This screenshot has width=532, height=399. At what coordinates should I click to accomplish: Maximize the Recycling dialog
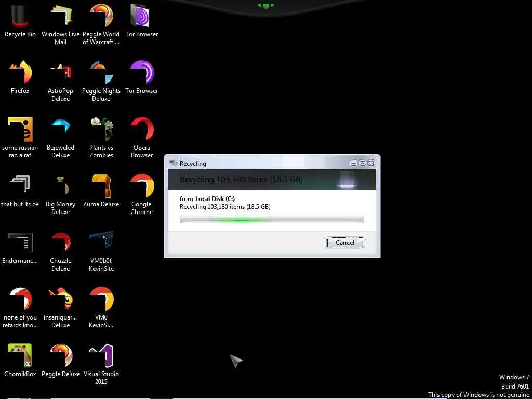click(x=362, y=163)
